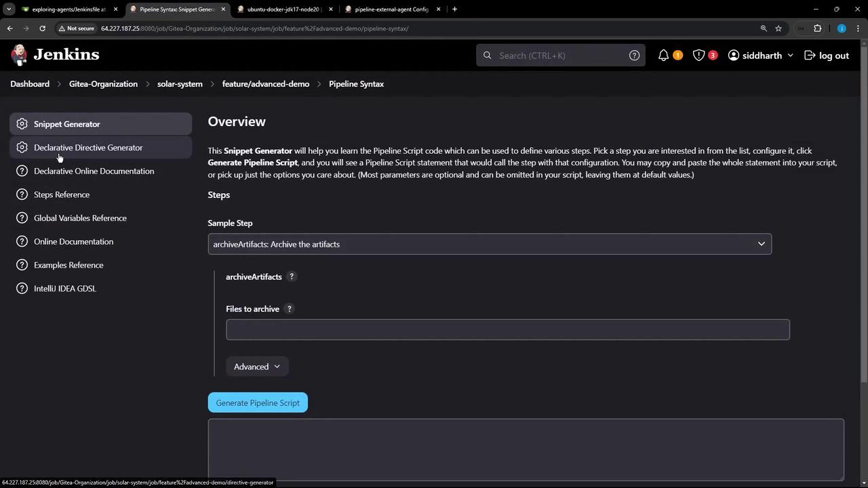This screenshot has height=488, width=868.
Task: Click the Pipeline Syntax breadcrumb
Action: 356,84
